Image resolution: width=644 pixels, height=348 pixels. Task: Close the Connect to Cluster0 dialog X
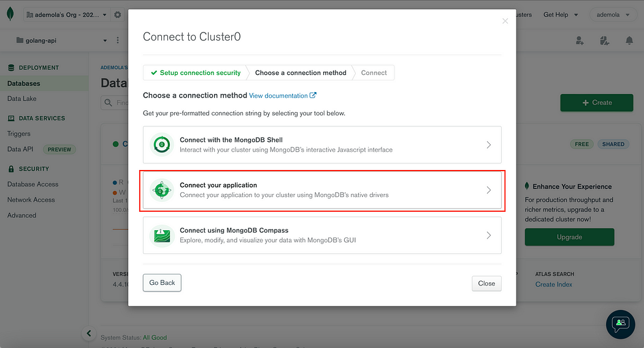505,21
